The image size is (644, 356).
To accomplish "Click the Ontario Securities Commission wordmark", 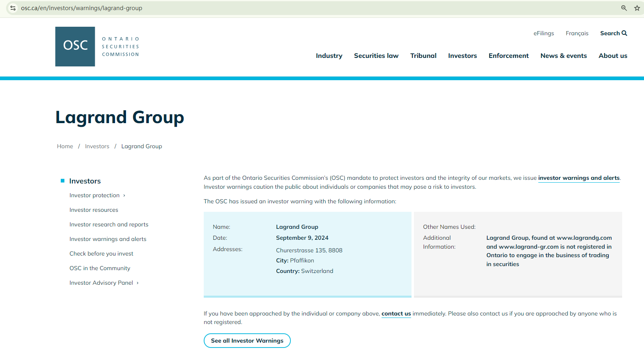I will click(120, 47).
